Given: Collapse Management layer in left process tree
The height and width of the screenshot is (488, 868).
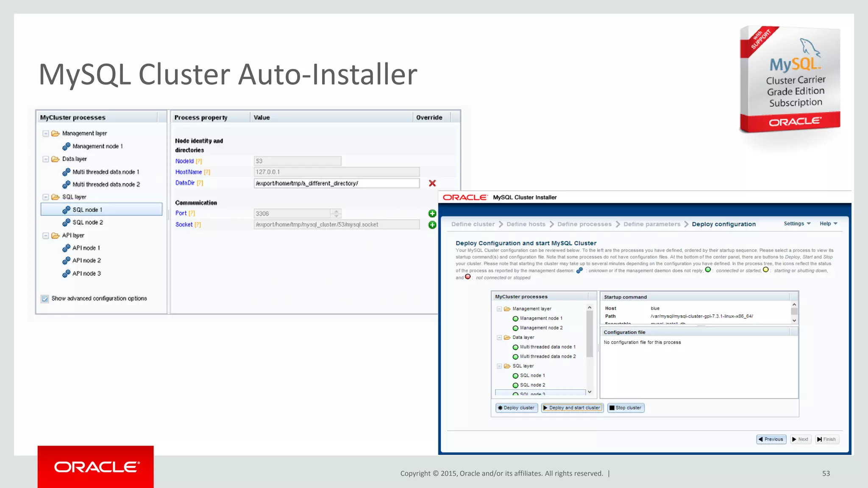Looking at the screenshot, I should (45, 133).
